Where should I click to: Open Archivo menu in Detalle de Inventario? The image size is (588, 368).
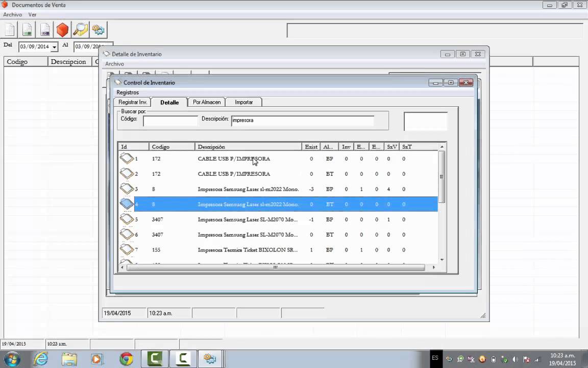[114, 64]
